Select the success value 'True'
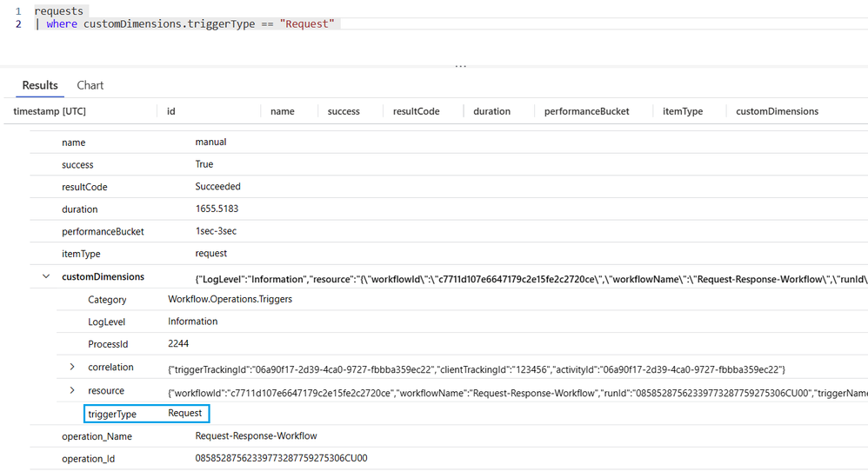Screen dimensions: 868x471 204,164
